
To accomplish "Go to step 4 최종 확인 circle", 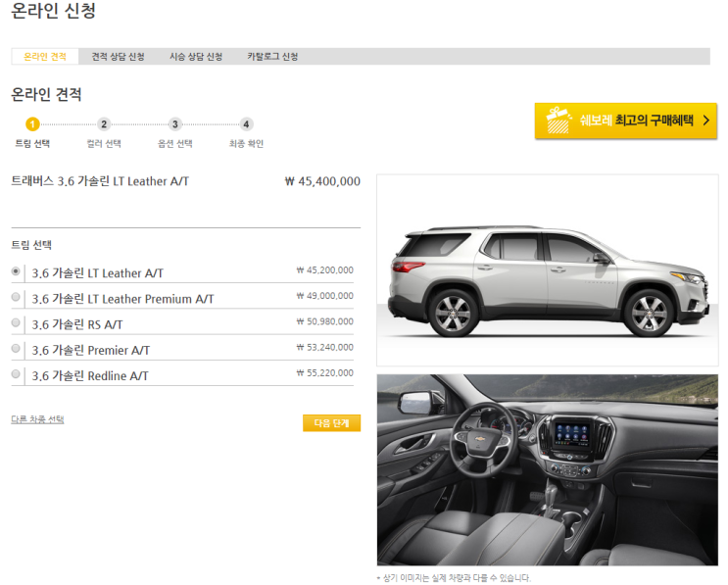I will click(246, 124).
